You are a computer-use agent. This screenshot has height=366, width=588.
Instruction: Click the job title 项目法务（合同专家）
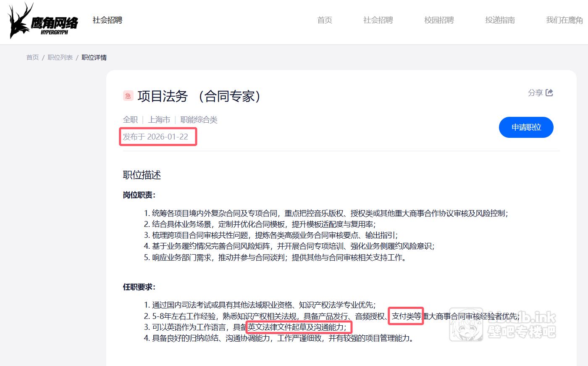coord(199,96)
